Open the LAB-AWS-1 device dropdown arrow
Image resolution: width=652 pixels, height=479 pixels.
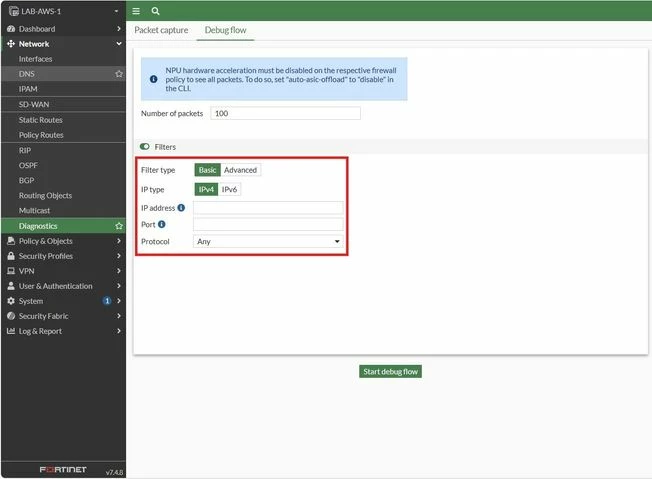116,11
